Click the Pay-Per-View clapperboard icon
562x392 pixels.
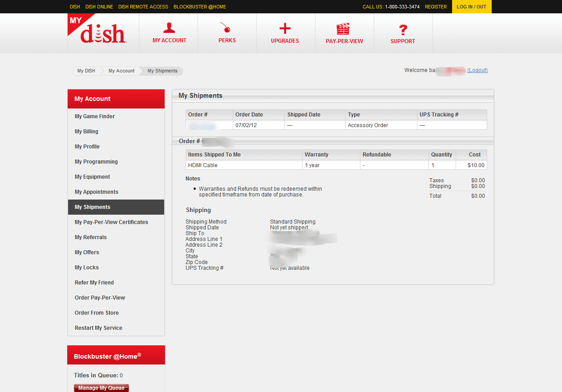coord(343,29)
